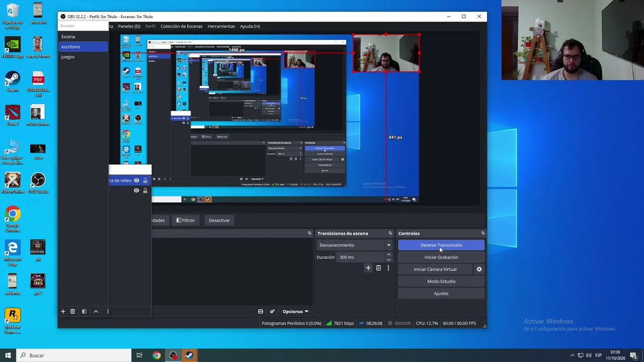This screenshot has width=644, height=362.
Task: Open the Albion Online desktop shortcut
Action: 13,184
